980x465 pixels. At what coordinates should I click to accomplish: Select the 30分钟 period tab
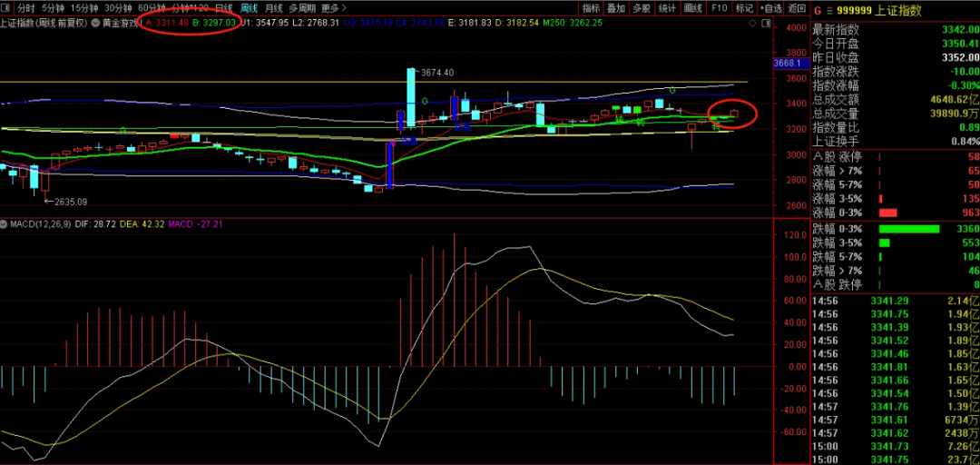117,9
